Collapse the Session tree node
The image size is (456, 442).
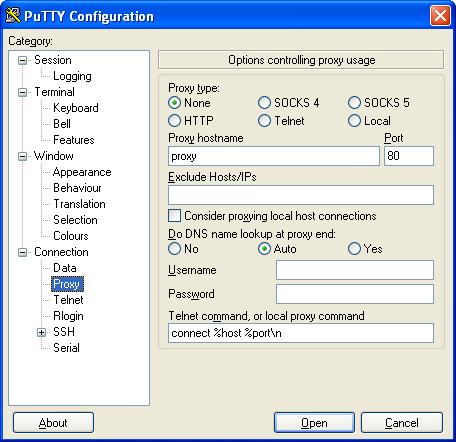click(x=22, y=60)
